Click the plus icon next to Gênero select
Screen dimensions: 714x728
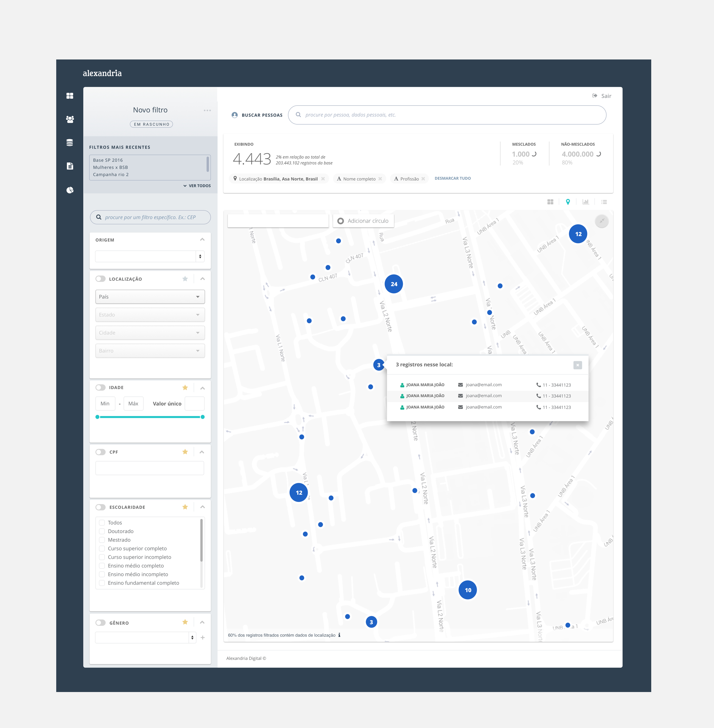tap(203, 638)
